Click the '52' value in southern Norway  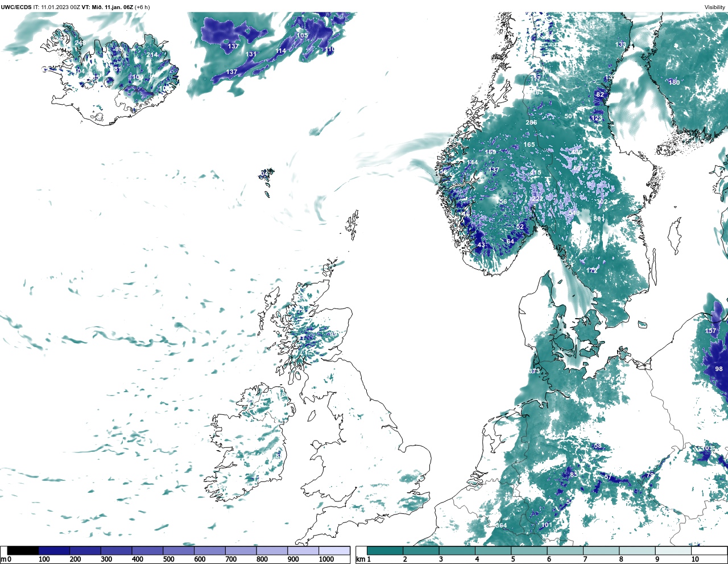[x=520, y=227]
